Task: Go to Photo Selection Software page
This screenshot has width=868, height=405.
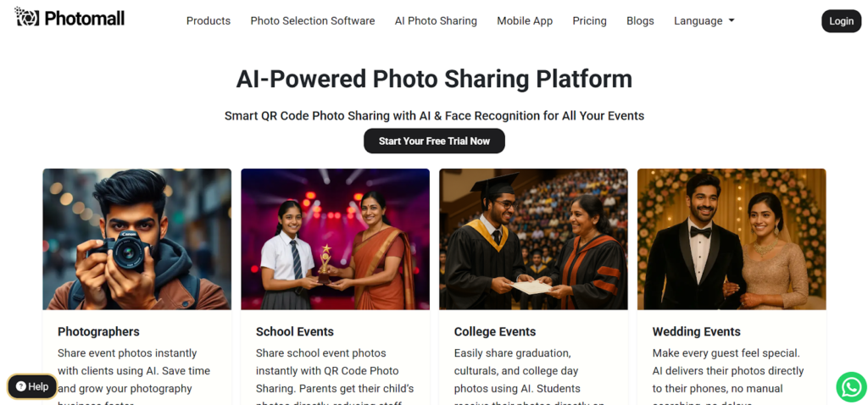Action: point(313,21)
